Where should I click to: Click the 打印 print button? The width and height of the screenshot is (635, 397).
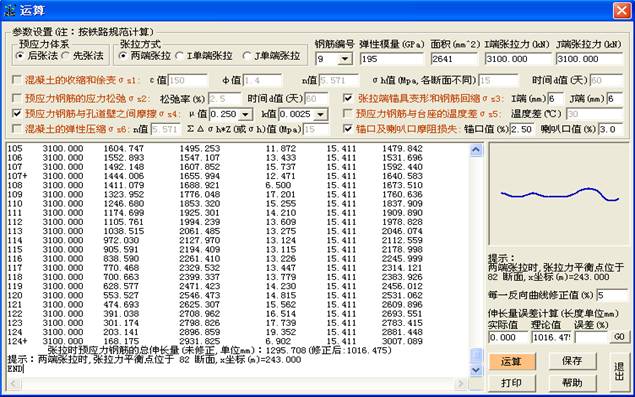[512, 383]
